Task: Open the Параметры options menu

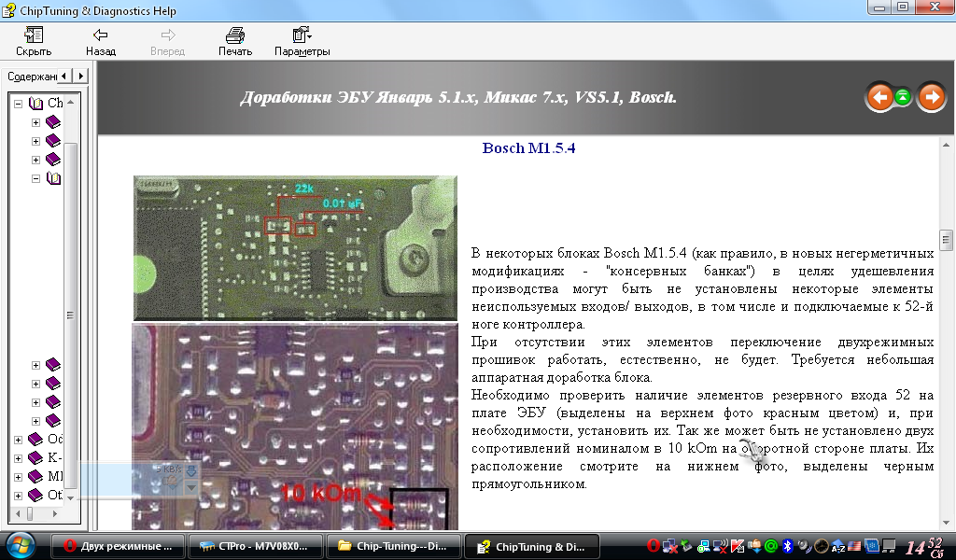Action: 302,41
